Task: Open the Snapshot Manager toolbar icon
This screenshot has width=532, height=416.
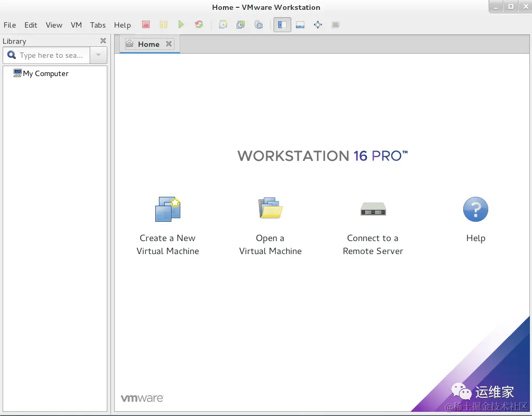Action: [x=258, y=24]
